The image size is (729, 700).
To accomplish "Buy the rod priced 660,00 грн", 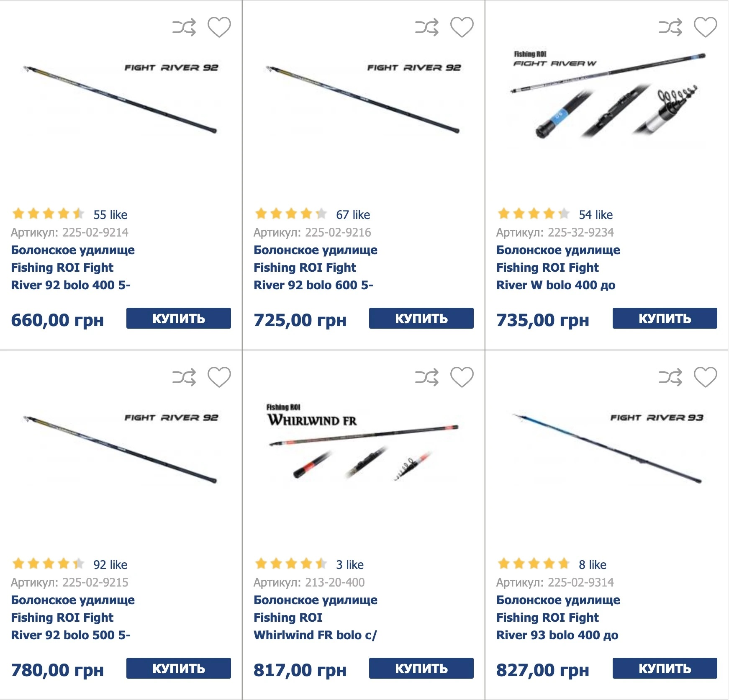I will click(x=179, y=318).
